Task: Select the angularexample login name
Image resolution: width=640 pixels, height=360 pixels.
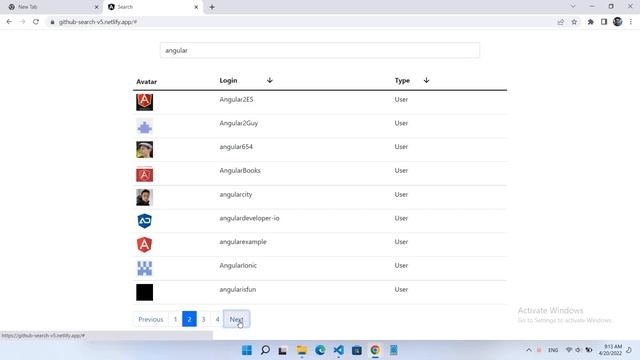Action: coord(243,242)
